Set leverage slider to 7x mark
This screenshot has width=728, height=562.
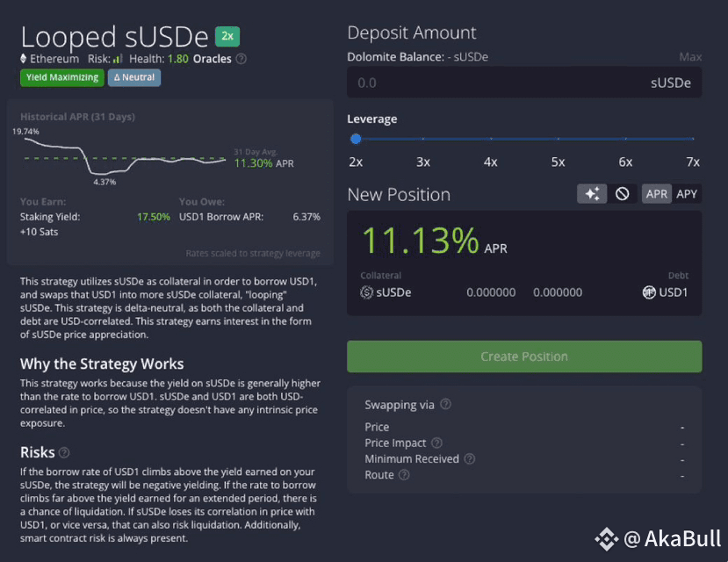pyautogui.click(x=693, y=139)
